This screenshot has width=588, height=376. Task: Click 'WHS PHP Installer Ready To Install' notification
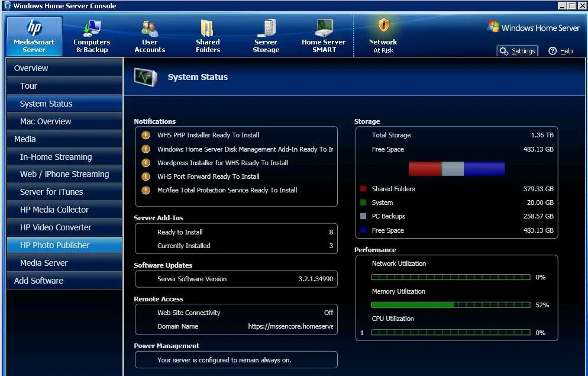(208, 135)
